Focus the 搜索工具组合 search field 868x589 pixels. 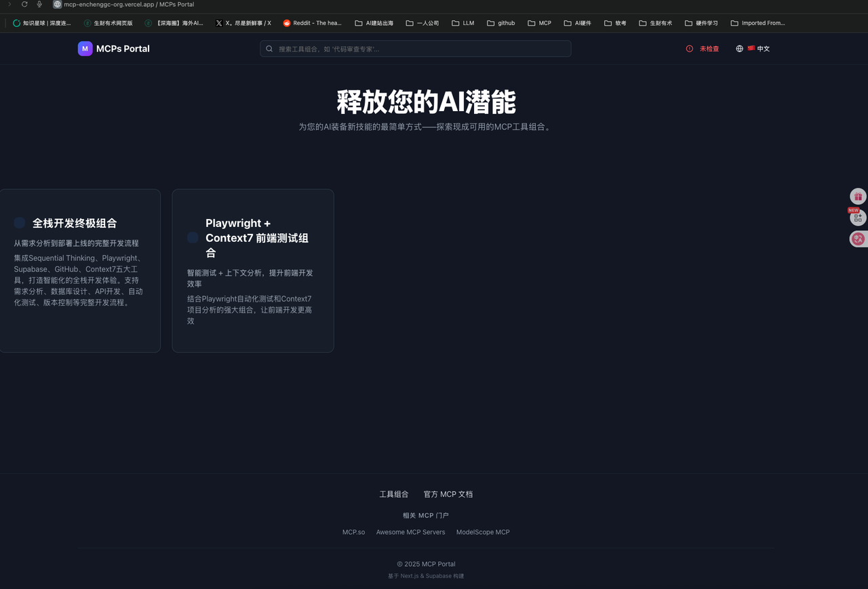click(x=420, y=49)
